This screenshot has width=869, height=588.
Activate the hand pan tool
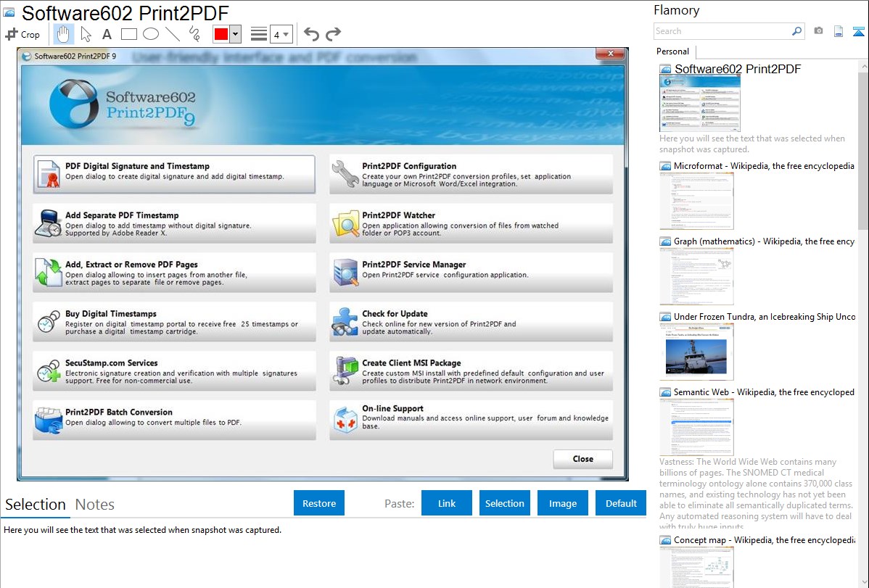[x=63, y=34]
